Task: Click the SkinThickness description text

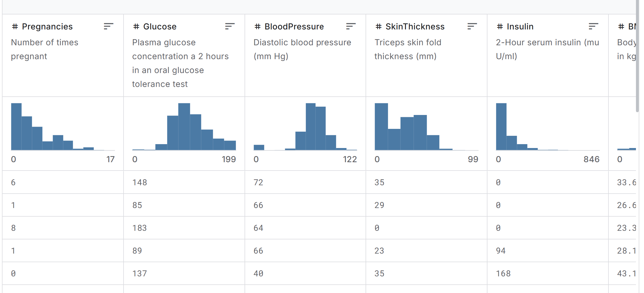Action: (x=408, y=49)
